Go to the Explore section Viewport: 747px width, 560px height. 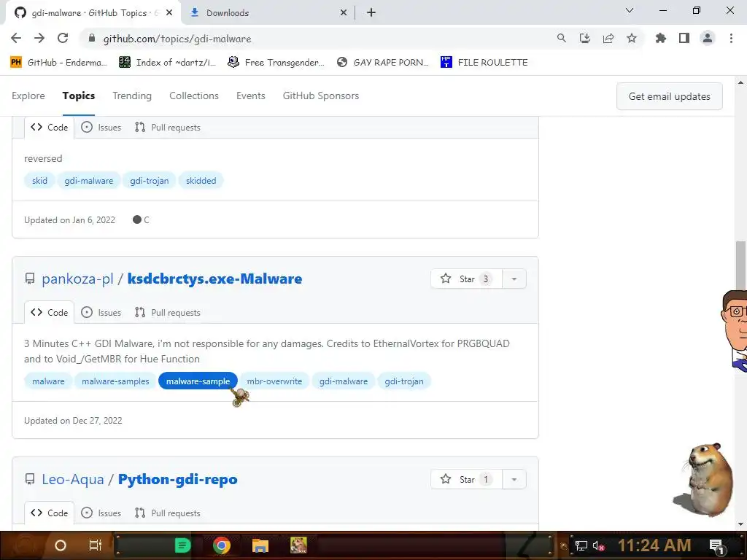[28, 96]
